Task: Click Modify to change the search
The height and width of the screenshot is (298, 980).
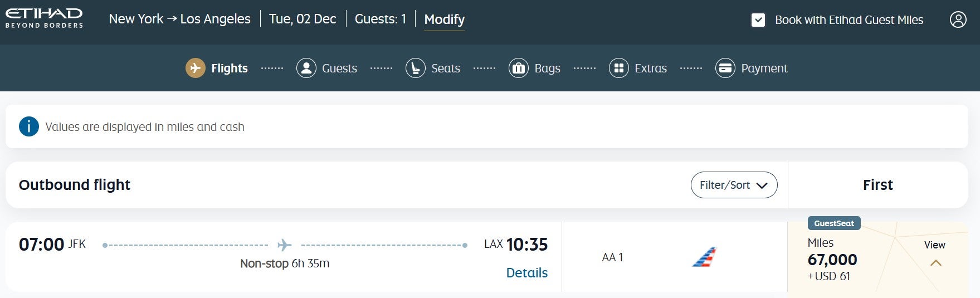Action: tap(444, 19)
